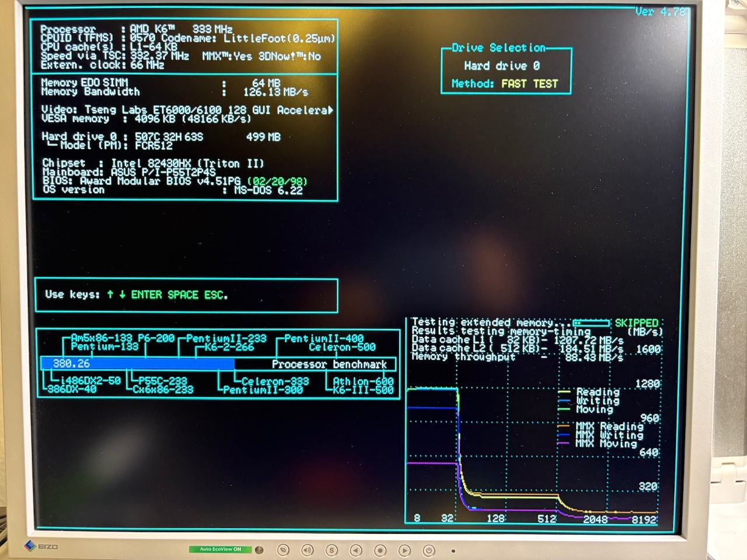Push the monitor power button
The width and height of the screenshot is (747, 560).
point(429,549)
